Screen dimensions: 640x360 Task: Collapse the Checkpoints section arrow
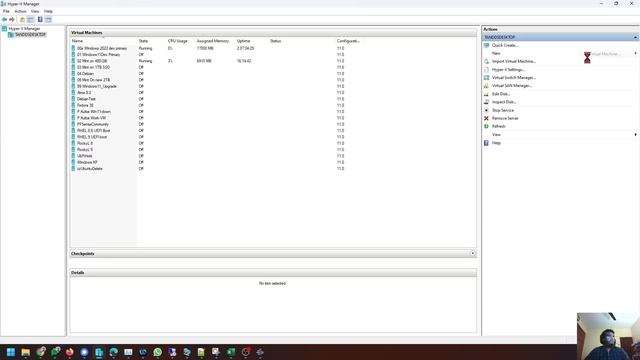click(x=473, y=253)
